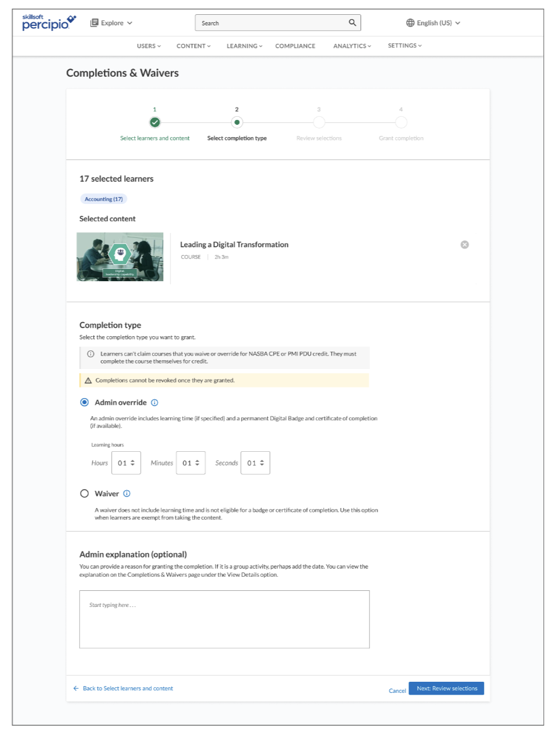Open the CONTENT menu
Image resolution: width=560 pixels, height=738 pixels.
tap(193, 46)
